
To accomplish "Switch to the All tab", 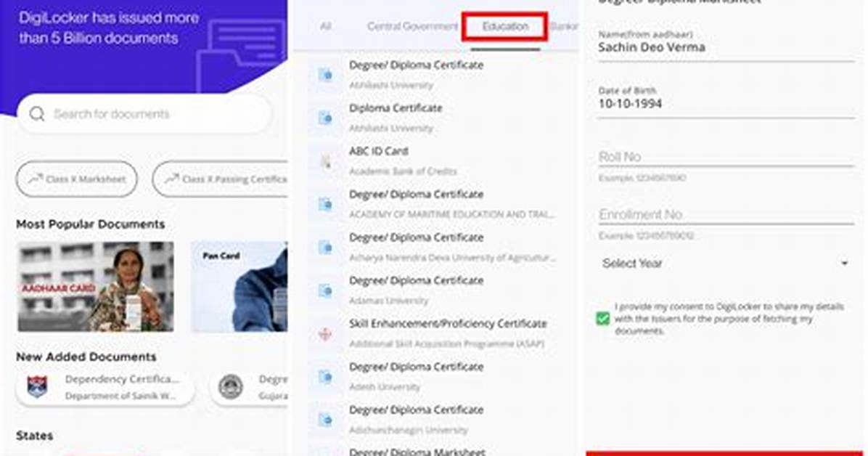I will (325, 26).
